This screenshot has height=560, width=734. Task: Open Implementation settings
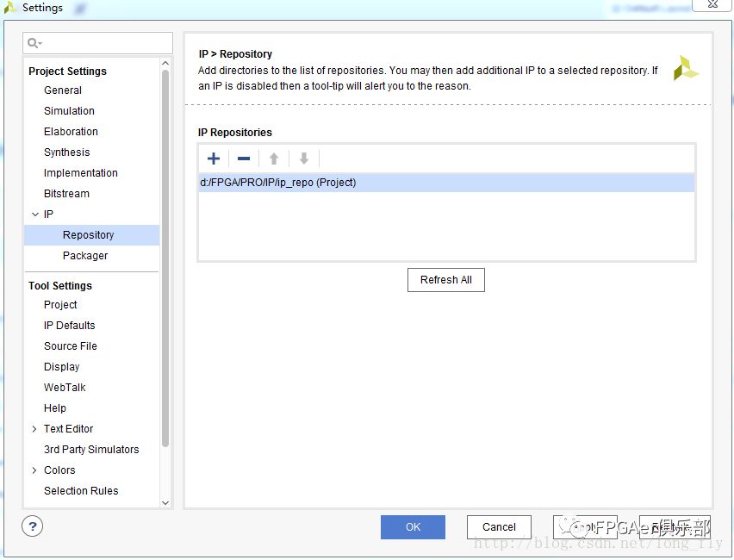point(80,173)
